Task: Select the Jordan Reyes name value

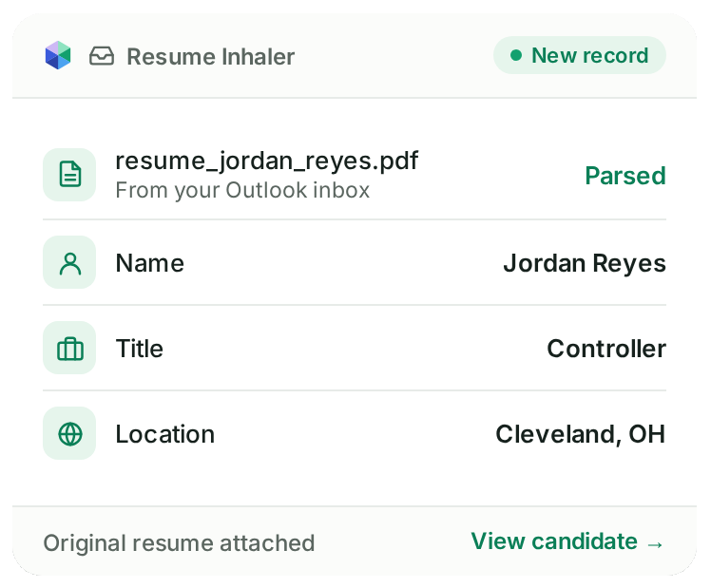Action: click(x=585, y=263)
